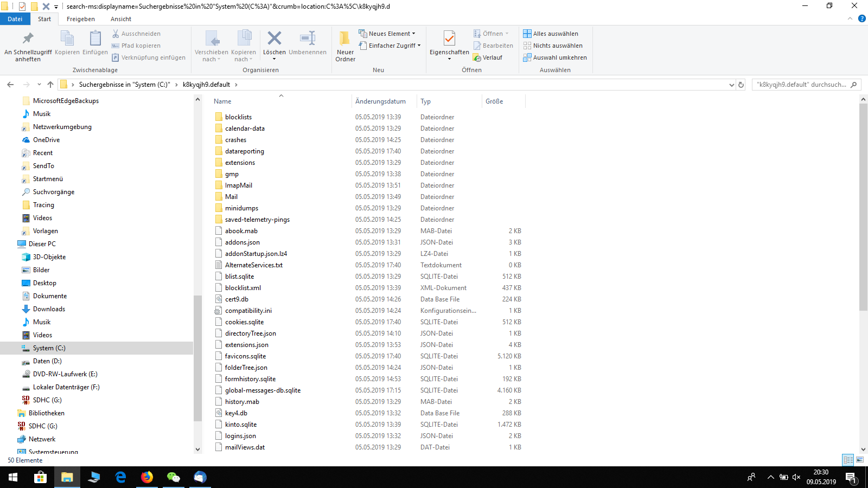Image resolution: width=868 pixels, height=488 pixels.
Task: Select Downloads in navigation tree
Action: [49, 309]
